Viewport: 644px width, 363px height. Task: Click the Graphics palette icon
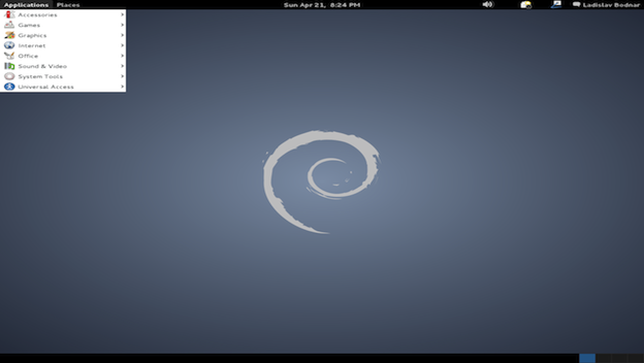[9, 35]
